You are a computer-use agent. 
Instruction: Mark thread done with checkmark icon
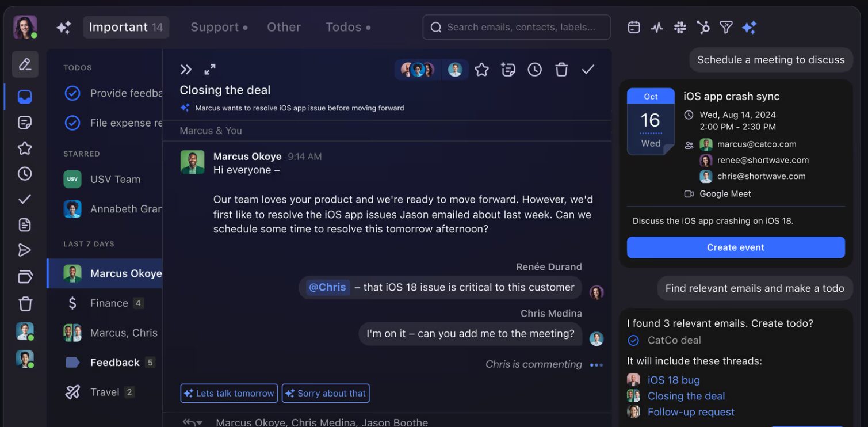588,70
